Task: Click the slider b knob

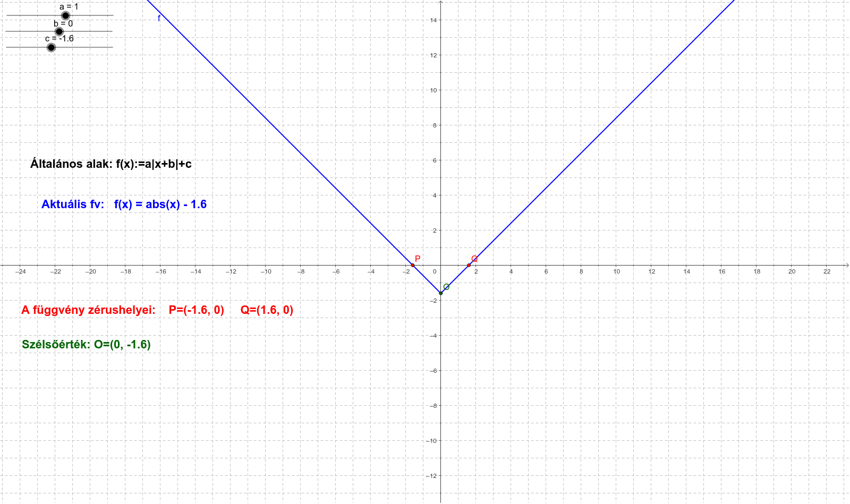Action: click(59, 31)
